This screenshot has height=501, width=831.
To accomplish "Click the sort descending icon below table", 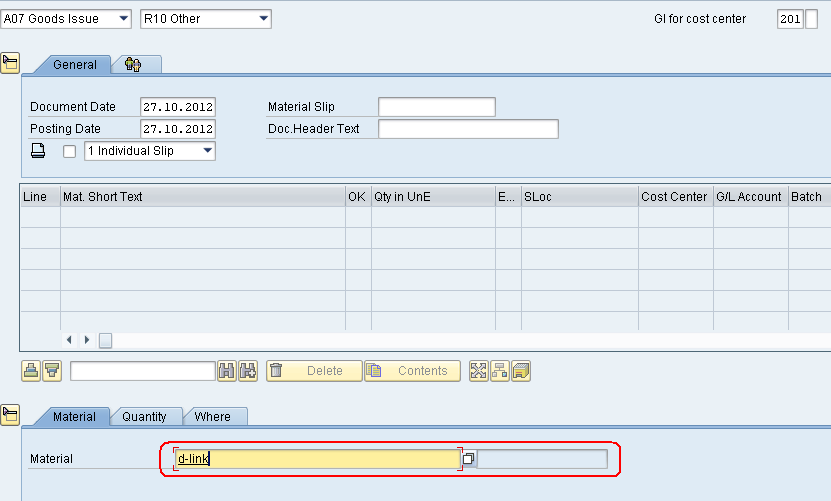I will tap(52, 371).
